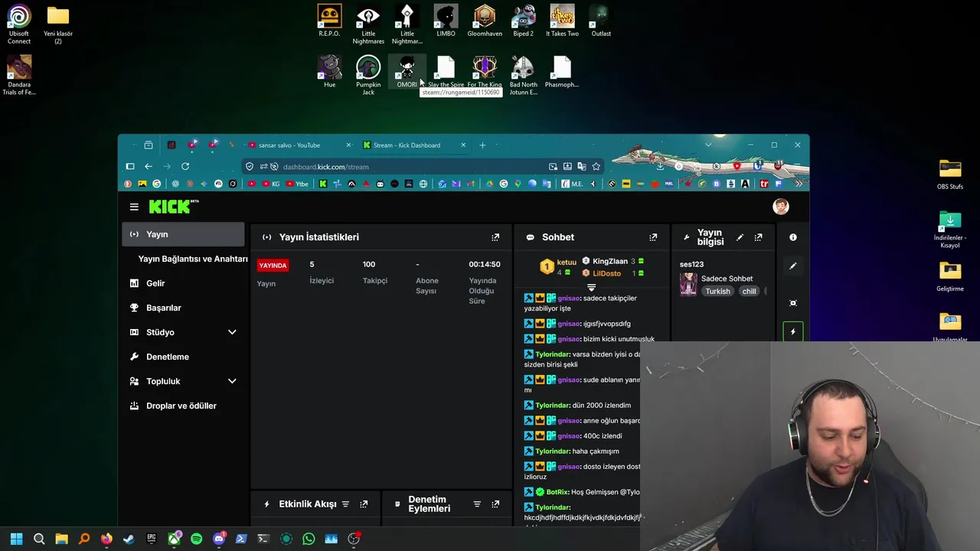Click LilDosto in chat leaderboard
The height and width of the screenshot is (551, 980).
click(x=606, y=273)
